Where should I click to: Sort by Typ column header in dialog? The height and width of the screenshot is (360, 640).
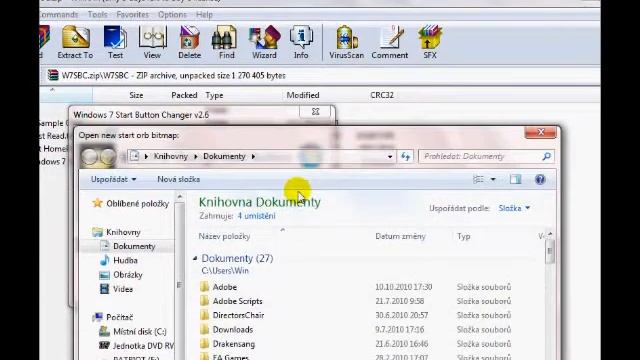pos(464,236)
